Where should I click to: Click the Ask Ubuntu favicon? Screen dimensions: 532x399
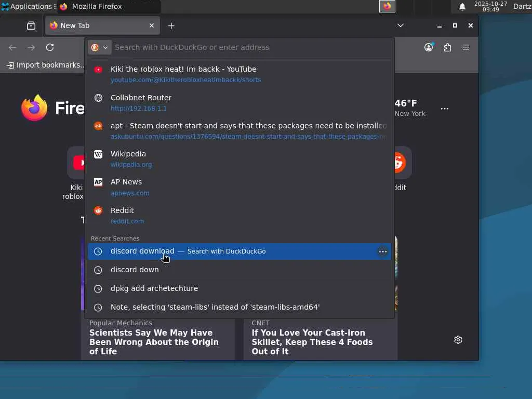(x=98, y=126)
